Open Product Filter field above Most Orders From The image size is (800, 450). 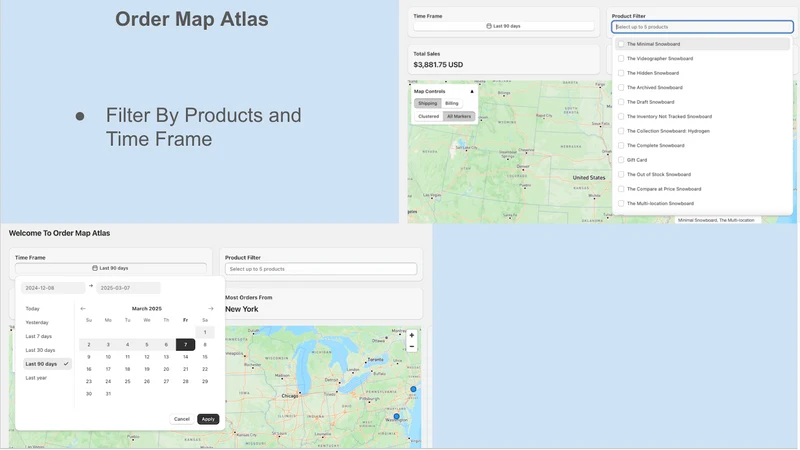click(321, 269)
